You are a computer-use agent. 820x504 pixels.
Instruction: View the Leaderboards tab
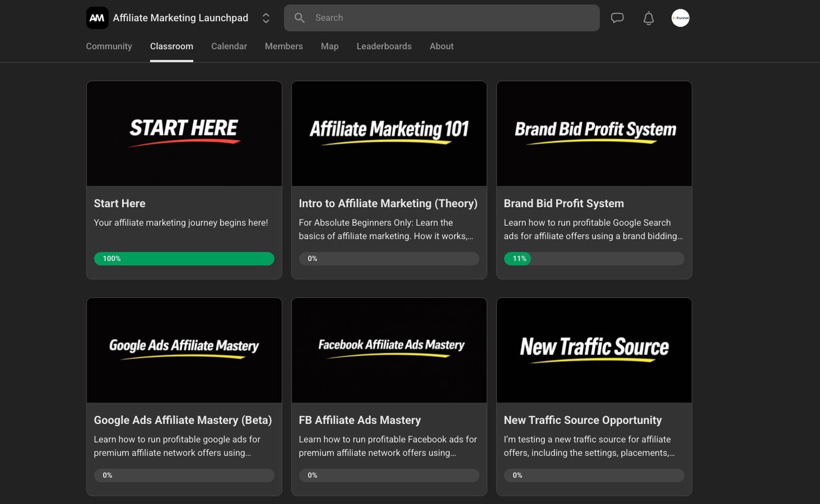[384, 46]
